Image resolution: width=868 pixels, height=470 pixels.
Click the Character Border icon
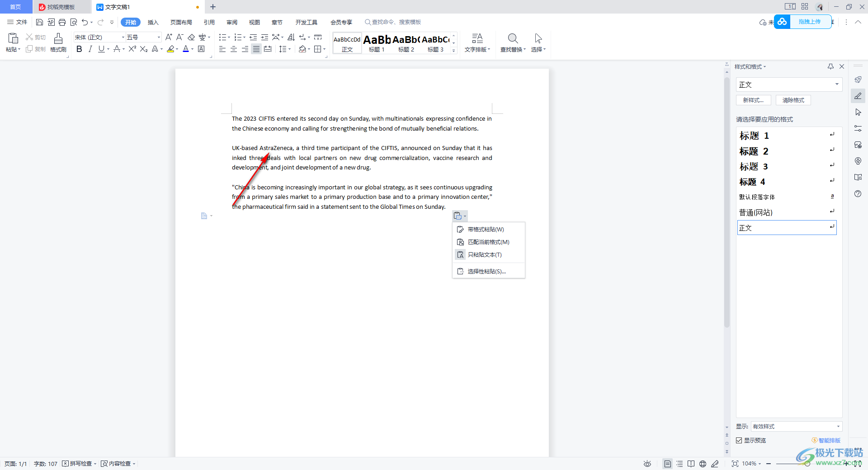pyautogui.click(x=201, y=49)
